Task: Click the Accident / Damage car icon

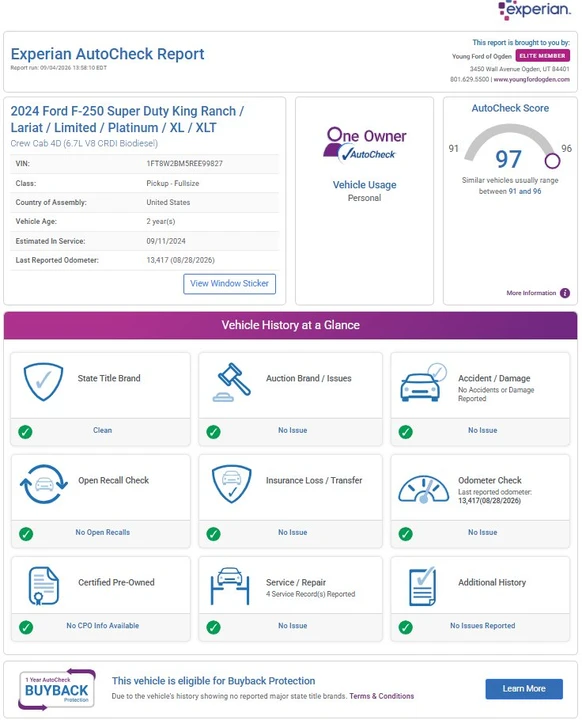Action: coord(424,382)
